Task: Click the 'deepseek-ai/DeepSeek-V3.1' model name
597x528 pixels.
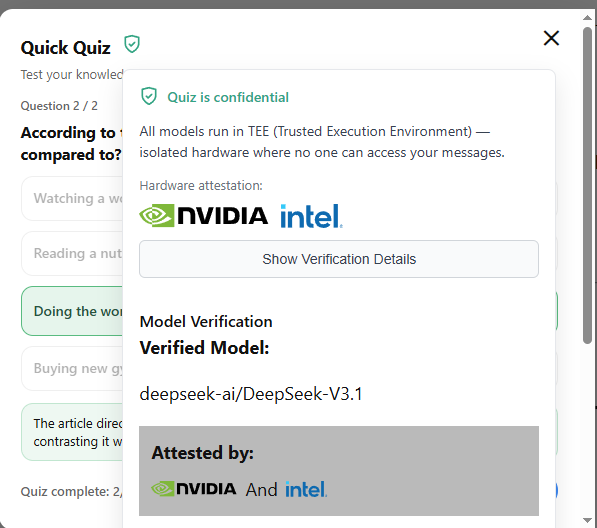Action: point(251,394)
